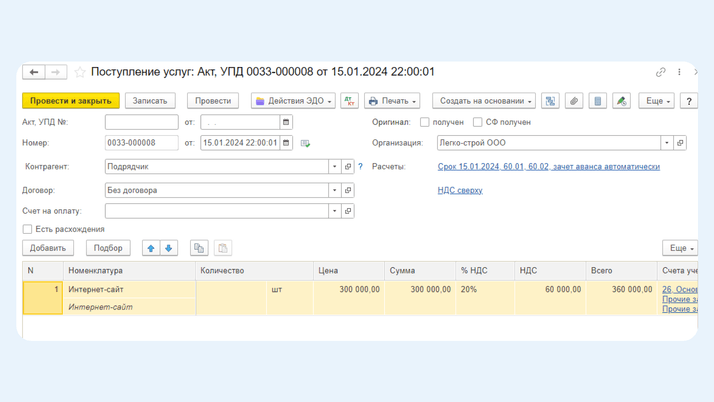The image size is (714, 402).
Task: Copy link using the chain icon
Action: (660, 72)
